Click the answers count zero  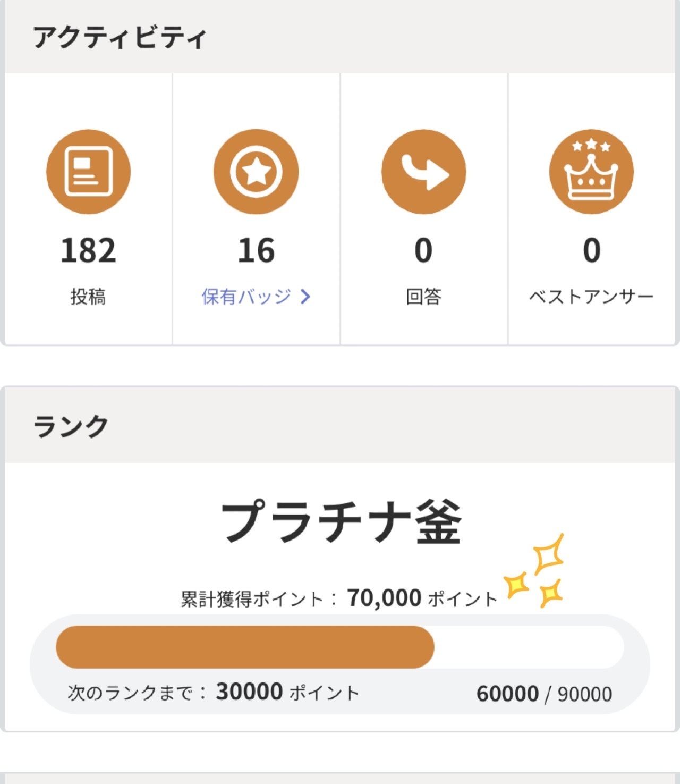tap(423, 250)
